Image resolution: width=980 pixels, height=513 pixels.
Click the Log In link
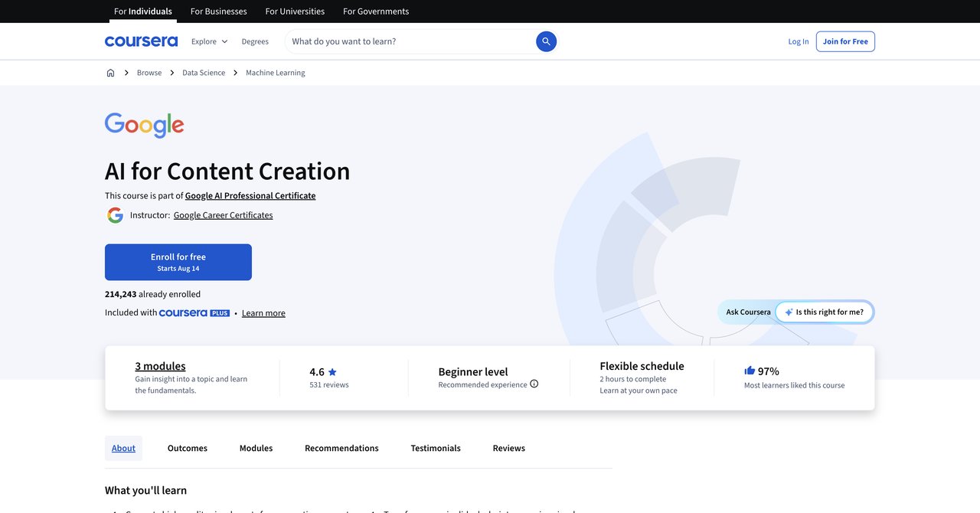799,41
